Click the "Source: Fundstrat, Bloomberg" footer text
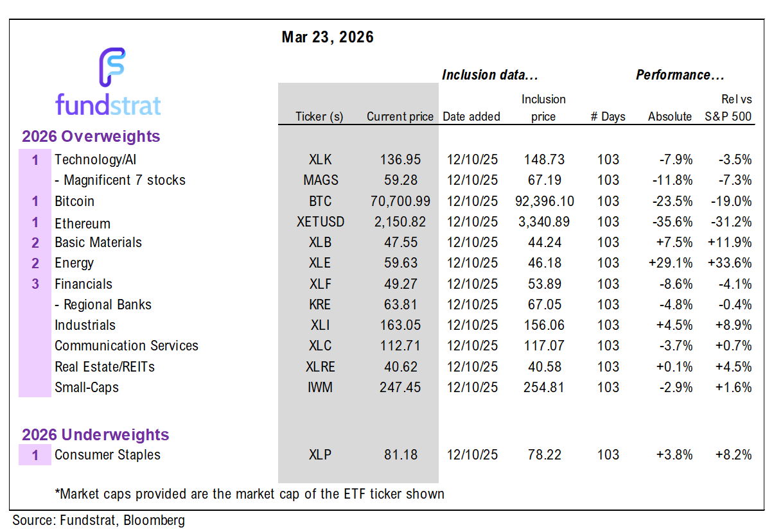 98,520
